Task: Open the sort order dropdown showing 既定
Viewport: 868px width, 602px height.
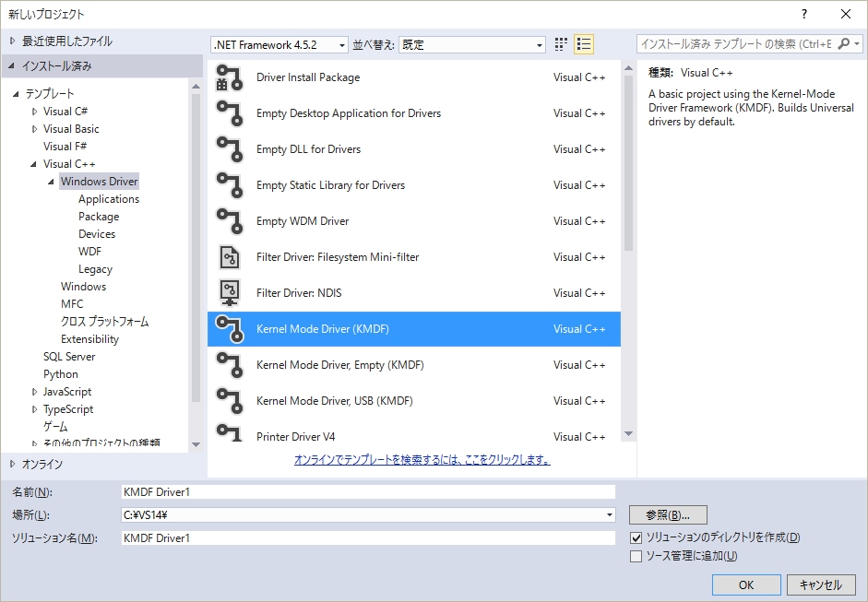Action: coord(472,44)
